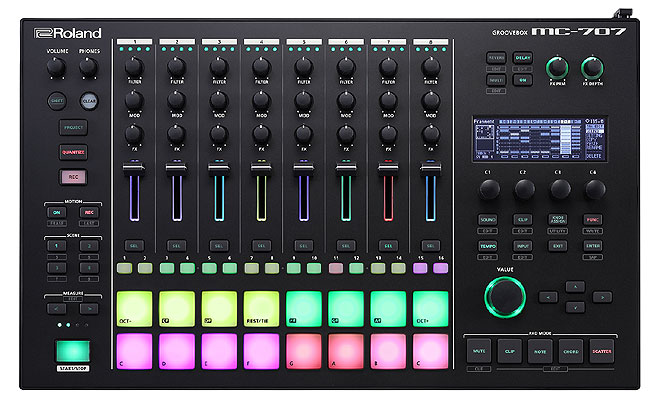Select track 3 with its SEL button
The image size is (660, 408).
219,245
